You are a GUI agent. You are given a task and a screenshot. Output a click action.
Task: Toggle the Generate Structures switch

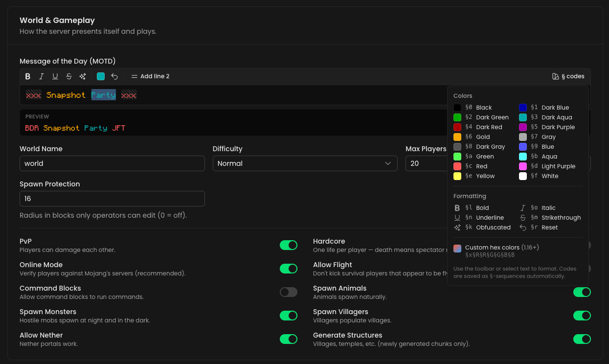point(582,339)
